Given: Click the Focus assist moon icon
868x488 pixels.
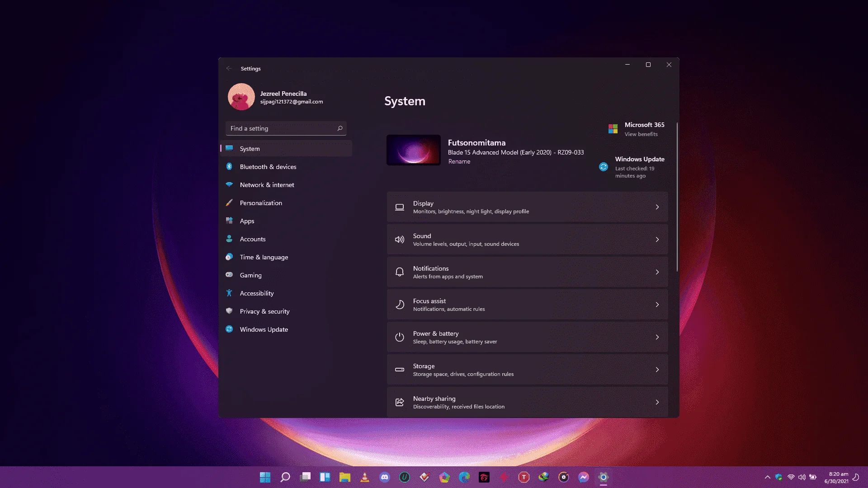Looking at the screenshot, I should [399, 305].
